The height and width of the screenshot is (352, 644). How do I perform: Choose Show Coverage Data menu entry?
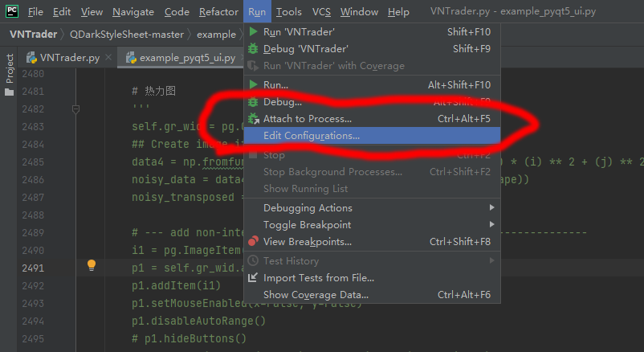(310, 295)
